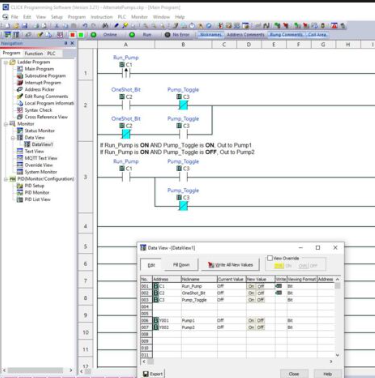Toggle Rung Comments display button
This screenshot has height=378, width=375.
coord(286,35)
